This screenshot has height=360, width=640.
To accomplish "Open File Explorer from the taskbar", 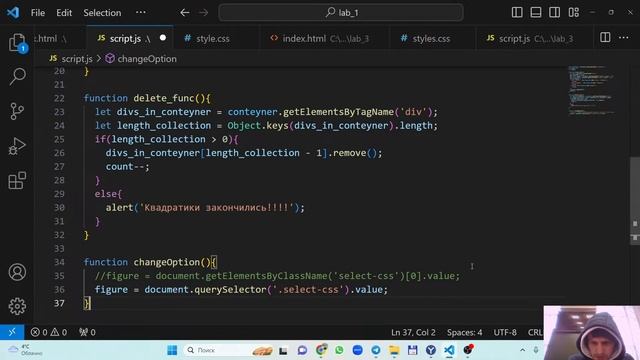I will 394,350.
